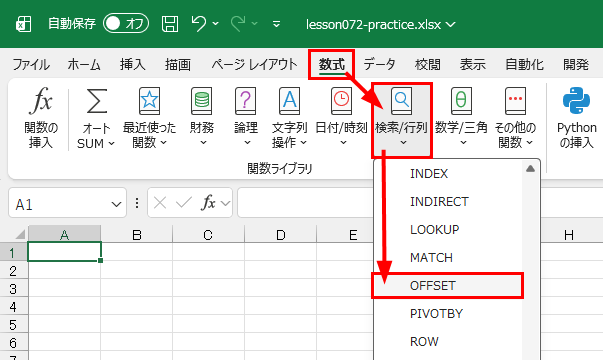Image resolution: width=603 pixels, height=360 pixels.
Task: Click the Select All corner triangle
Action: 19,234
